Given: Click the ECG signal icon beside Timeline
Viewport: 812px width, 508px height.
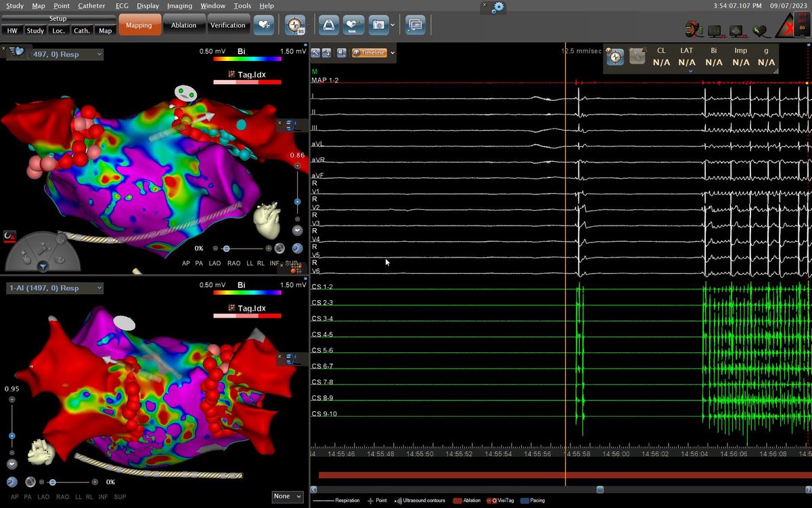Looking at the screenshot, I should (327, 53).
